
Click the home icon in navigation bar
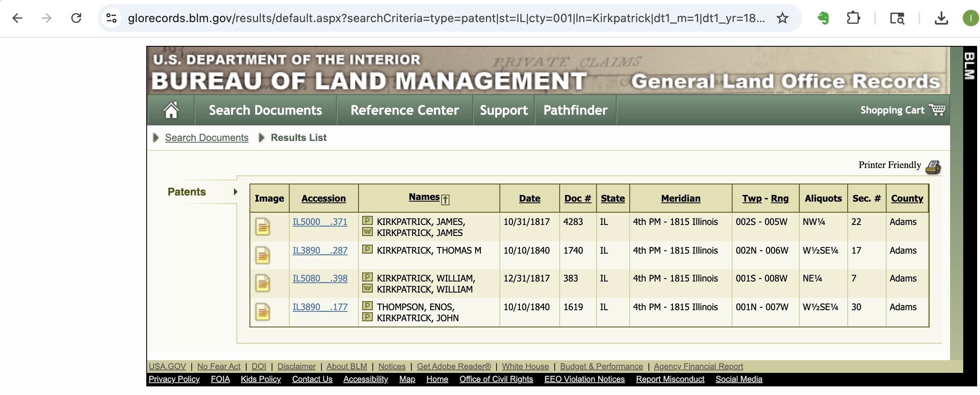171,110
